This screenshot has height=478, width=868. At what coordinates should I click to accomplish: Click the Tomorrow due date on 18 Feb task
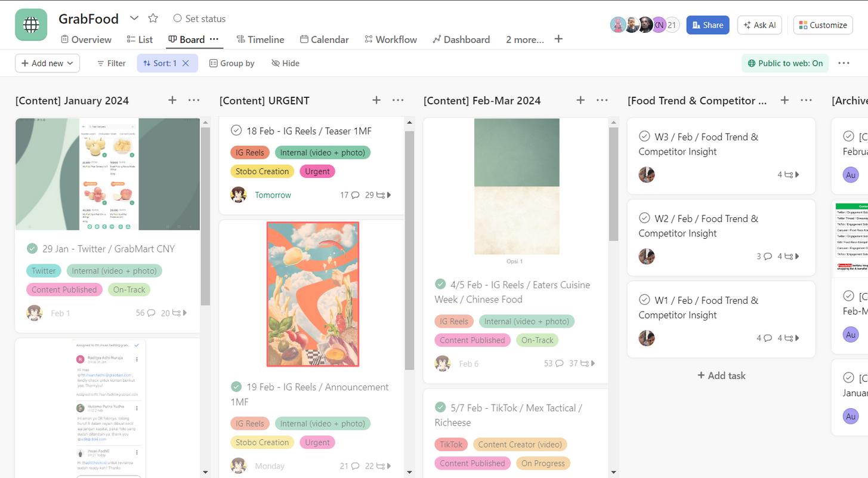point(273,195)
